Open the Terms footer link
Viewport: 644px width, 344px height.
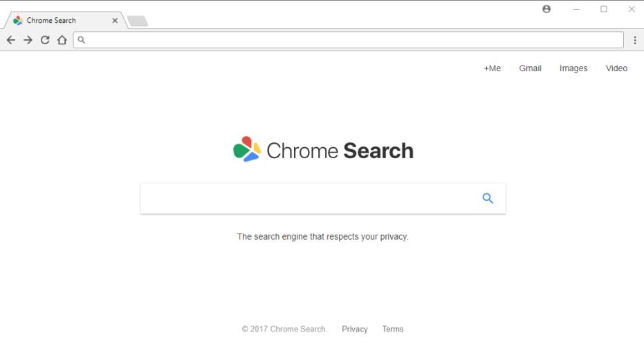(x=392, y=329)
